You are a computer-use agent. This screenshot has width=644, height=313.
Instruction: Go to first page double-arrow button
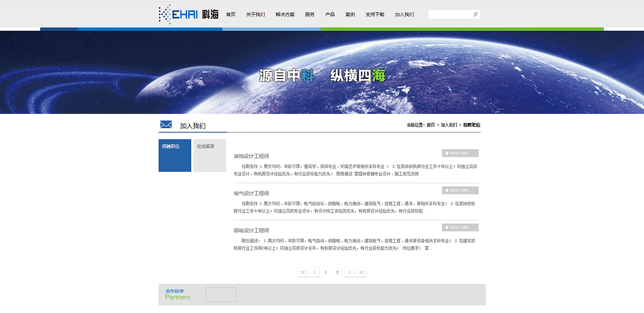[302, 272]
